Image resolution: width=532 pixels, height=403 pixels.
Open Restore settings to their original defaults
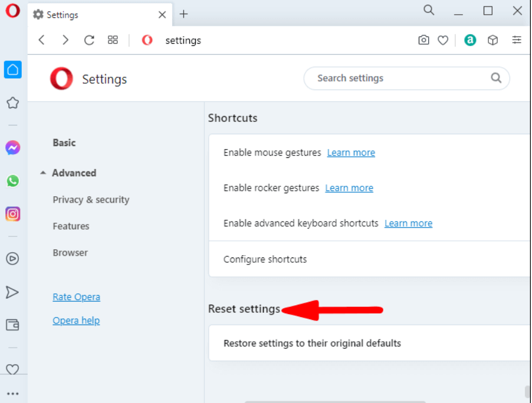(370, 343)
